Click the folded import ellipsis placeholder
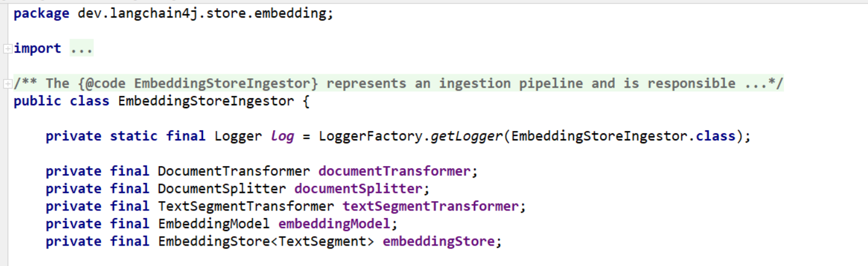Screen dimensions: 868x266 82,49
